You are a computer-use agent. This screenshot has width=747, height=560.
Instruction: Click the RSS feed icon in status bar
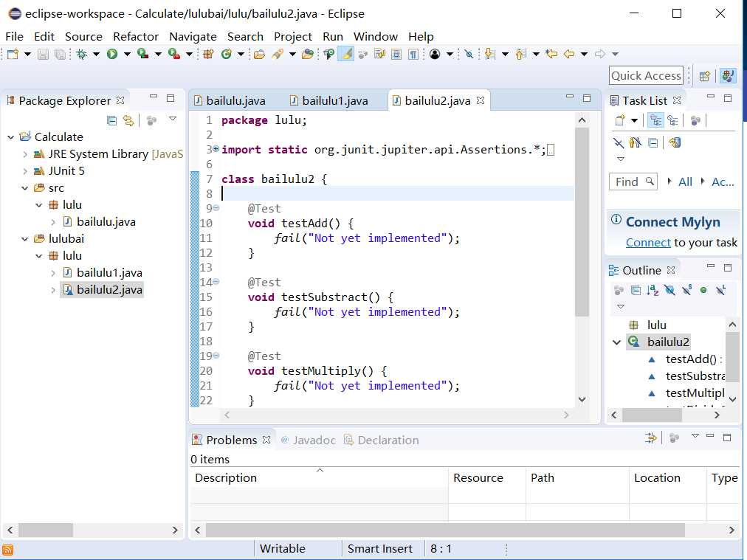7,550
